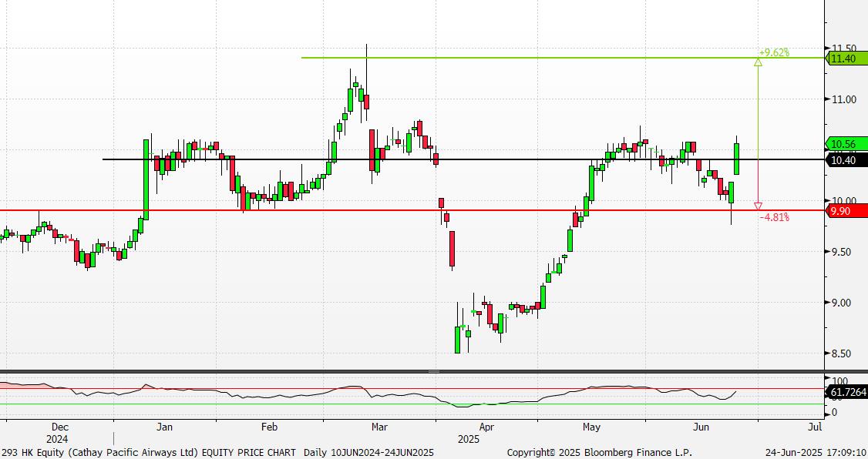Click the Mar label on time axis
This screenshot has height=459, width=868.
pos(379,427)
